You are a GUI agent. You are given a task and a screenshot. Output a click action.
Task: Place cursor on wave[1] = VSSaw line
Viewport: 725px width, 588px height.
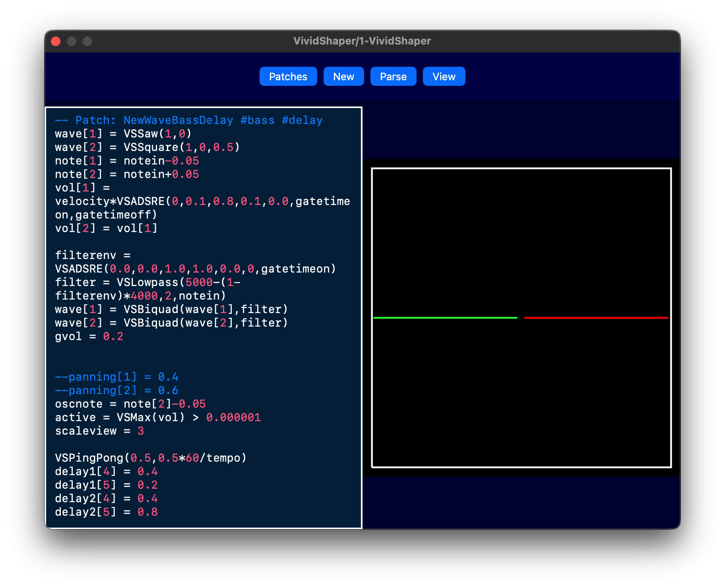123,134
